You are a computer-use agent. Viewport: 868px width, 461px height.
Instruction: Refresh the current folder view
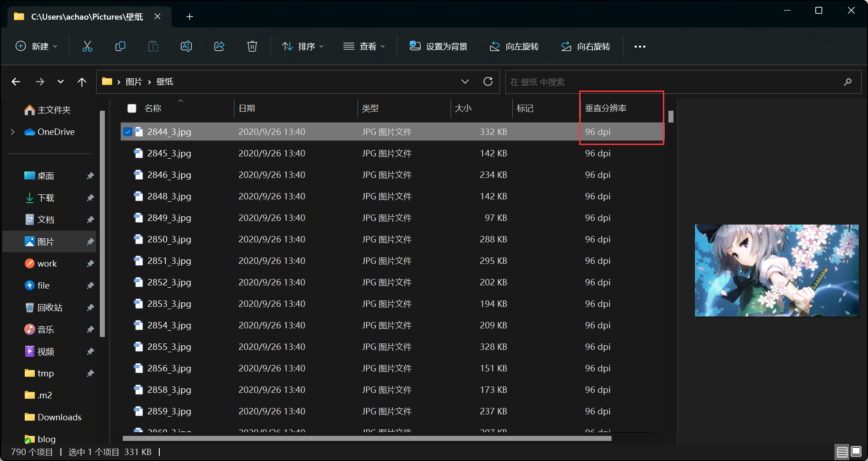(x=488, y=81)
